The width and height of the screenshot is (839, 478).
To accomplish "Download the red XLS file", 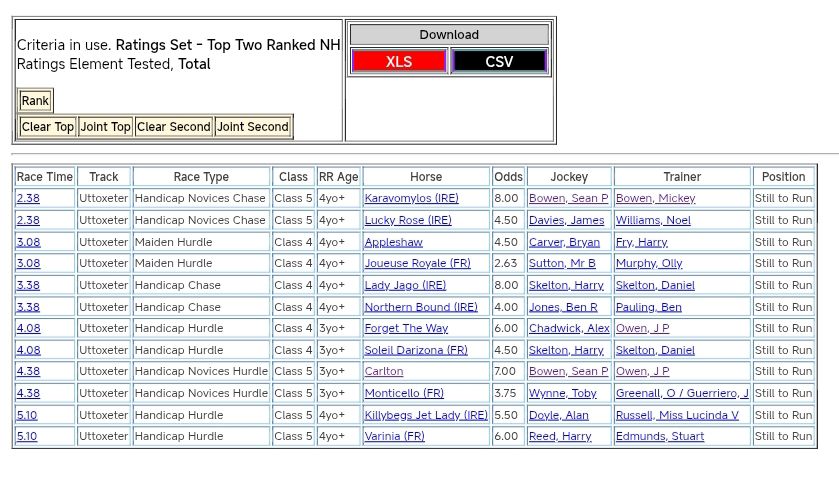I will [x=399, y=62].
